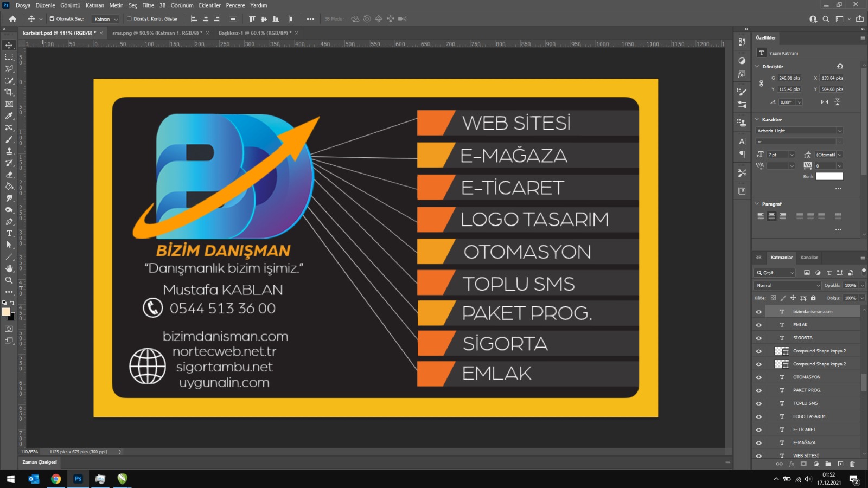Switch to sms.png document tab
This screenshot has width=868, height=488.
click(157, 33)
